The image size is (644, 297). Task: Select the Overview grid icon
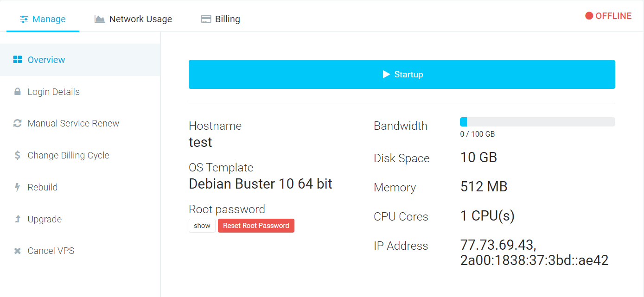click(x=17, y=59)
